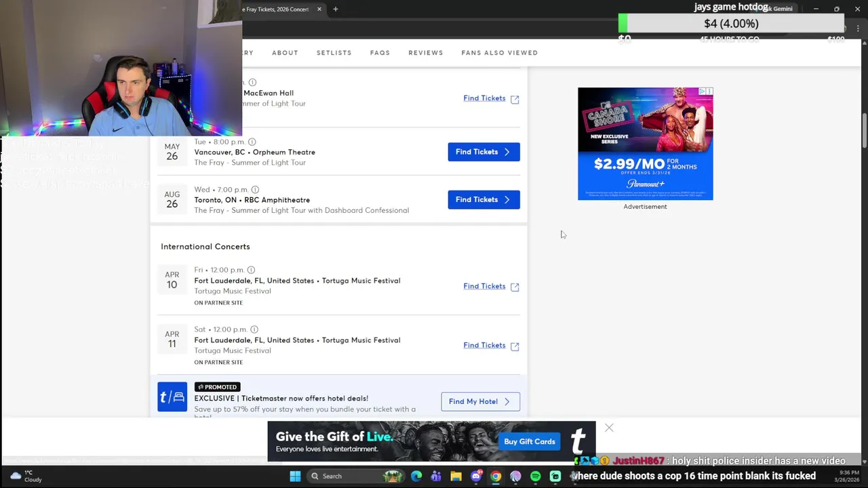
Task: Click Find Tickets link for April 10 Tortuga
Action: pyautogui.click(x=484, y=286)
